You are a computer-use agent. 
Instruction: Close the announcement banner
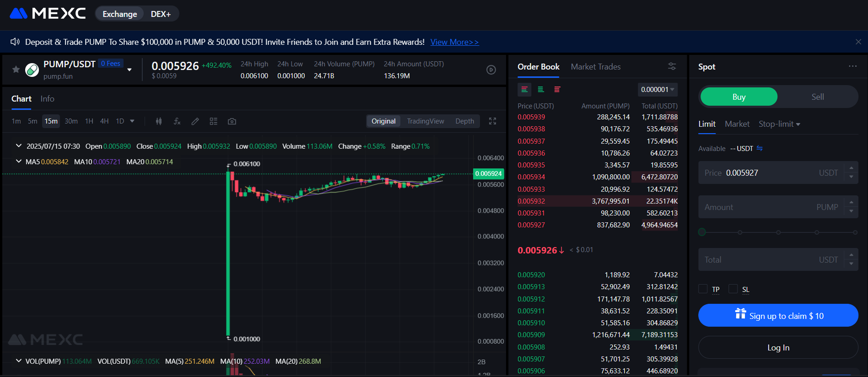pyautogui.click(x=858, y=42)
